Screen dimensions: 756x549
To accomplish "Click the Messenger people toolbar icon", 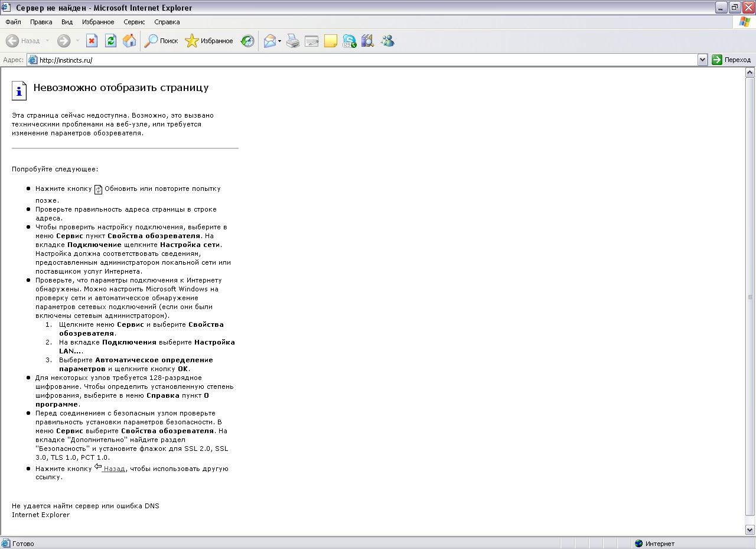I will 387,41.
